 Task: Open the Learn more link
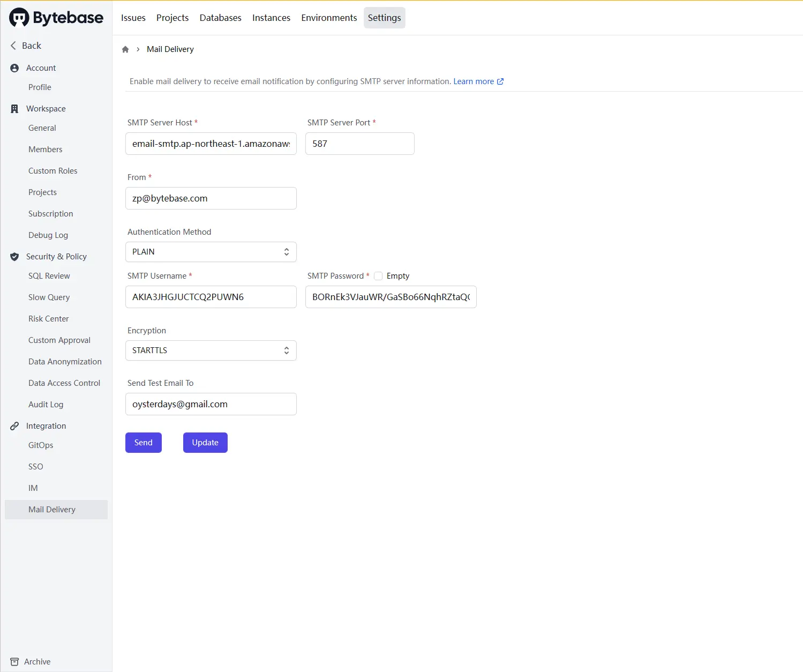coord(474,81)
